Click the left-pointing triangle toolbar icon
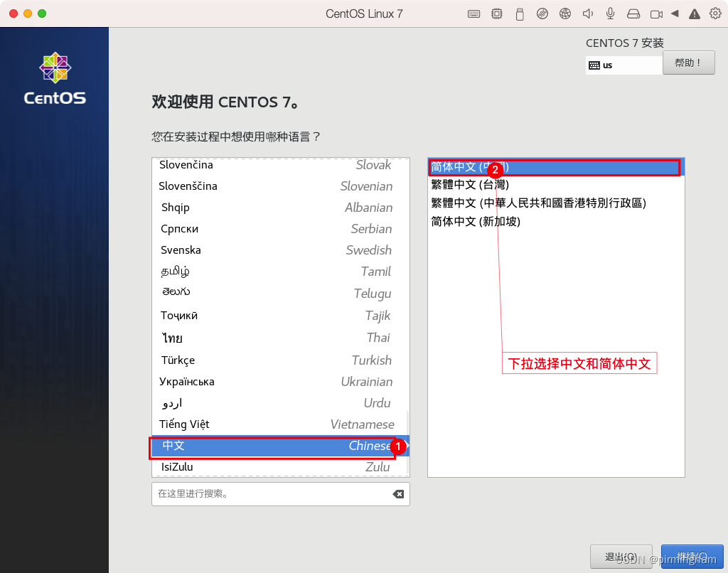728x573 pixels. point(675,14)
